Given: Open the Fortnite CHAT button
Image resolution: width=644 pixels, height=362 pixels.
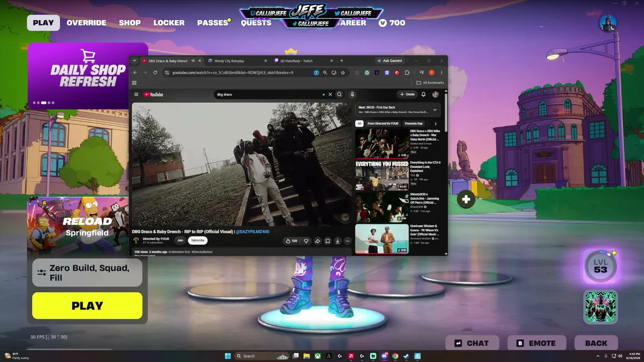Looking at the screenshot, I should coord(472,343).
